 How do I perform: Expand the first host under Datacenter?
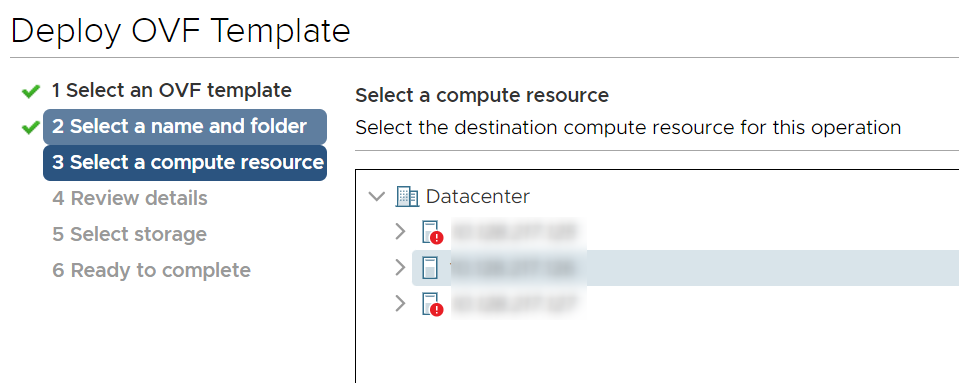(x=400, y=232)
